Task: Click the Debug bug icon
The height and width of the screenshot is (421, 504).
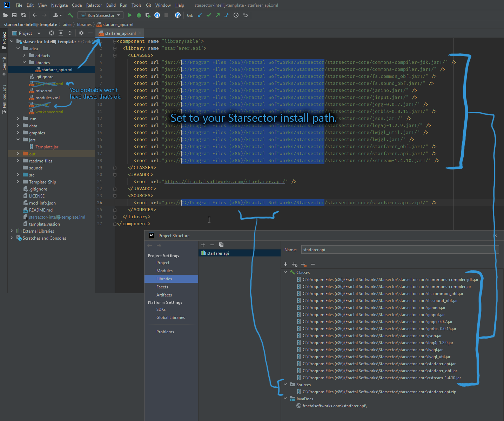Action: (x=139, y=15)
